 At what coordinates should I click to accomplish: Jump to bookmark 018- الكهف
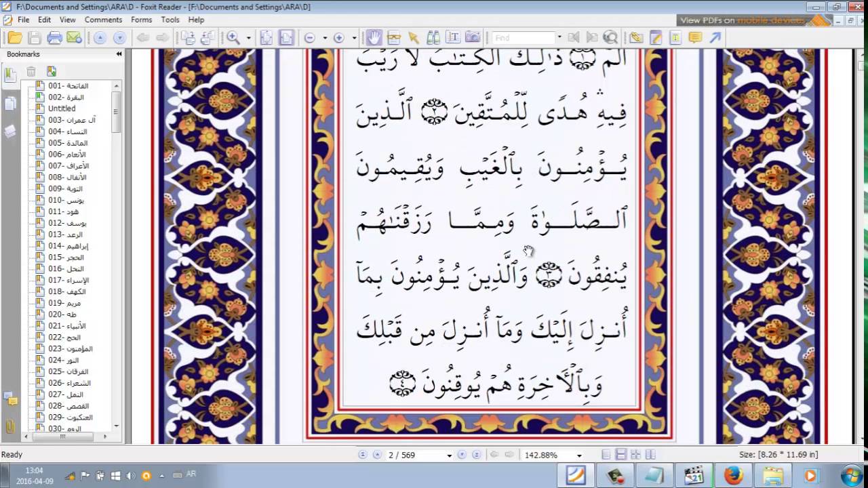tap(66, 291)
